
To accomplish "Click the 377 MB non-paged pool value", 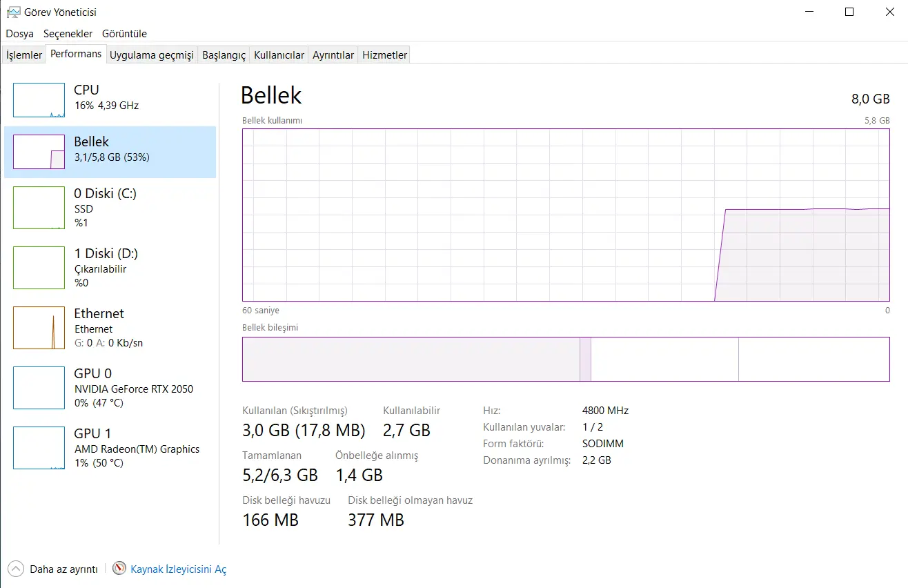I will (x=376, y=520).
